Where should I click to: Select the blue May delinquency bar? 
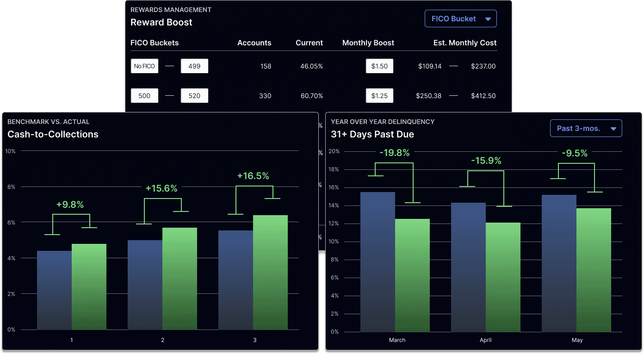[x=559, y=263]
